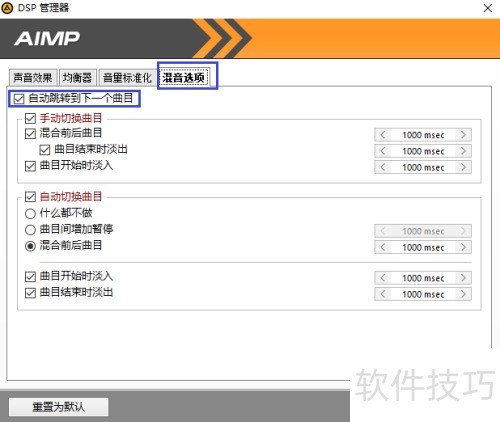Image resolution: width=500 pixels, height=422 pixels.
Task: Decrease auto 混合前后曲目 radio row duration left arrow
Action: click(383, 247)
